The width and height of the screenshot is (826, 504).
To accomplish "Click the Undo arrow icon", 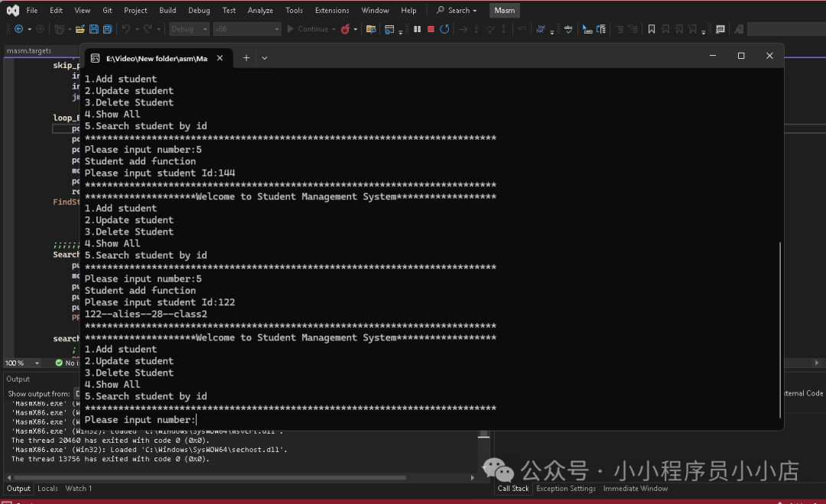I will (126, 29).
